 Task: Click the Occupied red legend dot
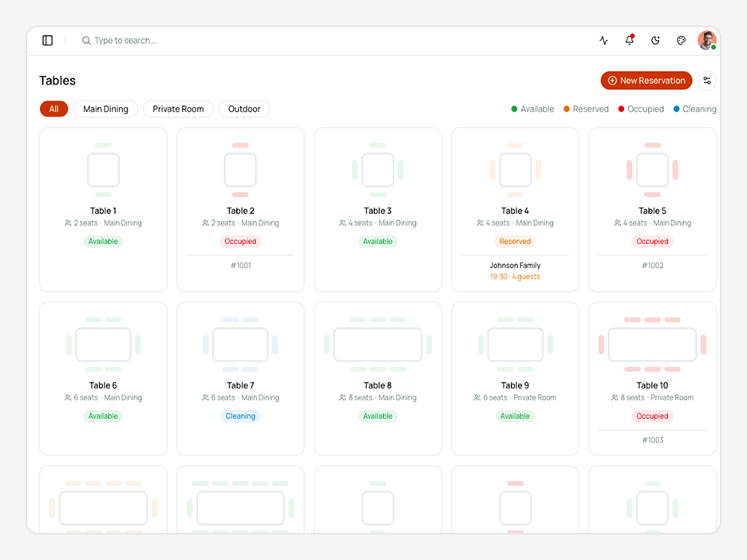[621, 109]
